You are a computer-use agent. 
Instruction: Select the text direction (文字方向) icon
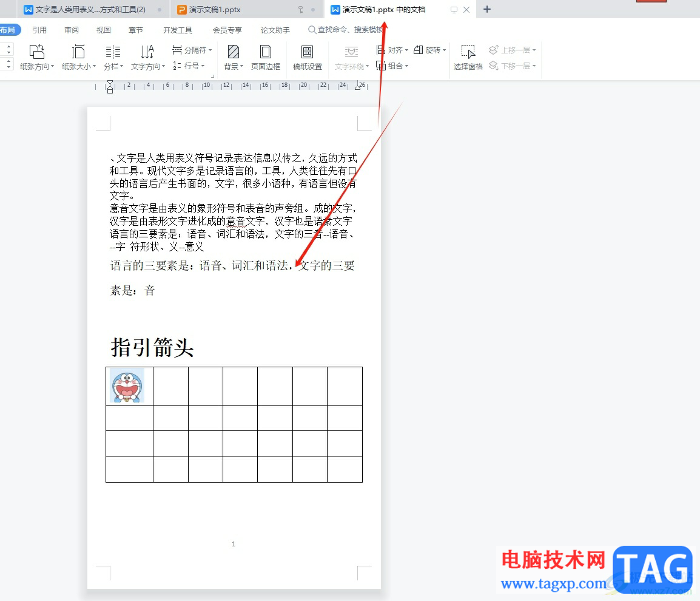click(x=147, y=52)
